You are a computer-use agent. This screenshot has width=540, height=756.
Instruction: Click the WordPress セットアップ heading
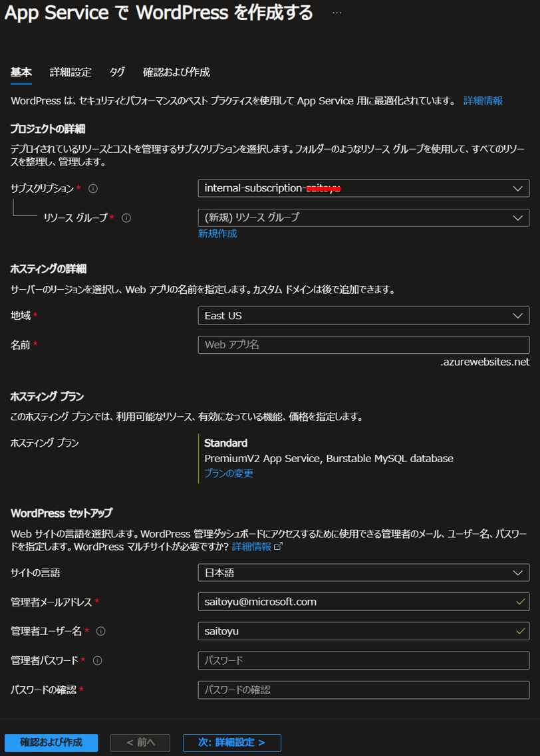[x=61, y=512]
